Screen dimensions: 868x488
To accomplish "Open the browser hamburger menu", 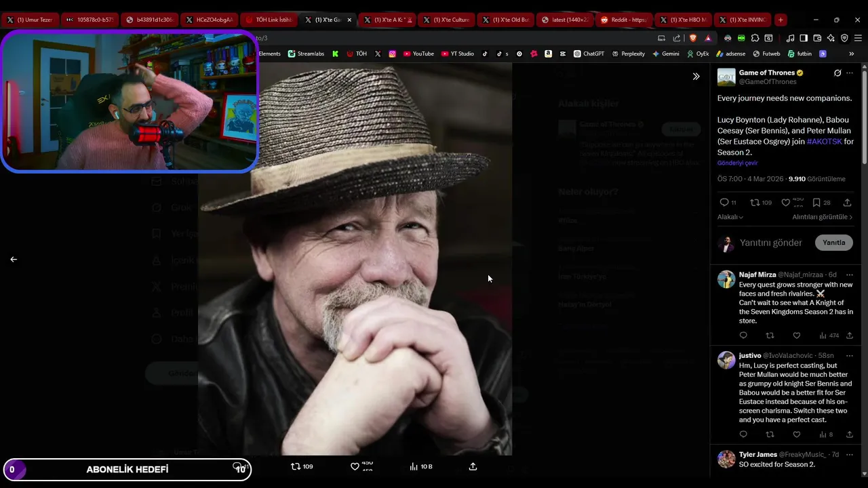I will coord(858,38).
